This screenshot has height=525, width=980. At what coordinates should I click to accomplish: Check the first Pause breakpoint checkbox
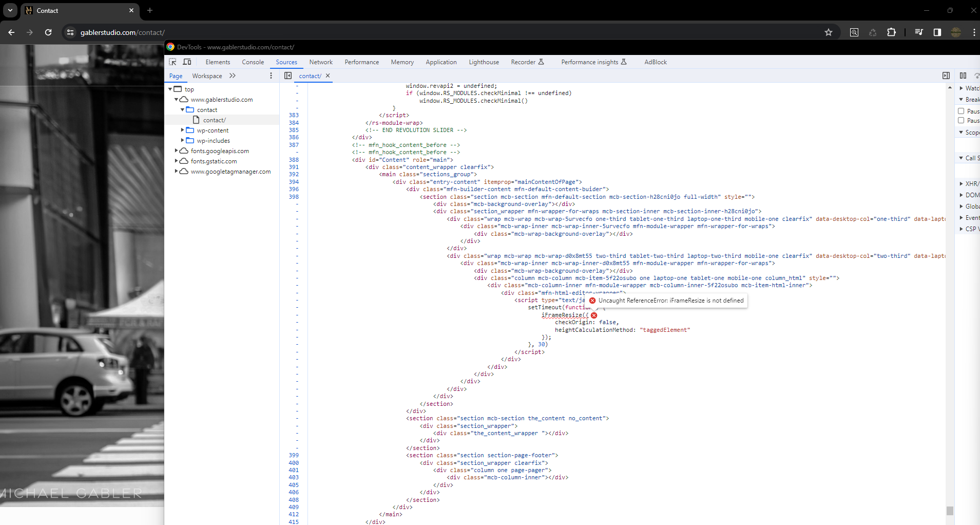pyautogui.click(x=961, y=111)
